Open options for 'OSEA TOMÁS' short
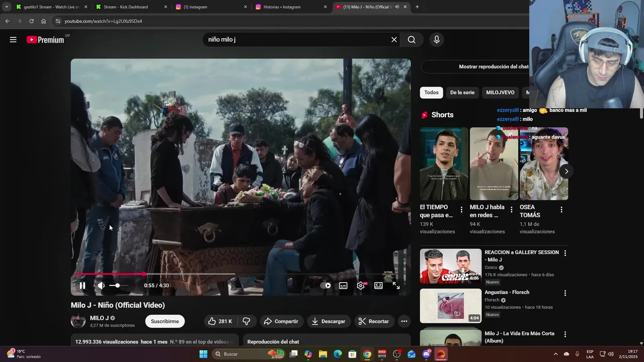644x362 pixels. point(561,210)
